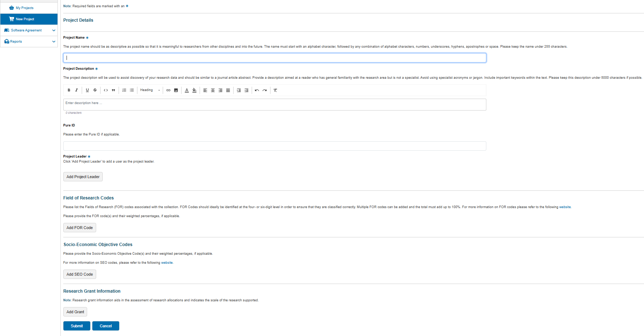This screenshot has height=336, width=644.
Task: Insert an image into the description
Action: coord(176,90)
